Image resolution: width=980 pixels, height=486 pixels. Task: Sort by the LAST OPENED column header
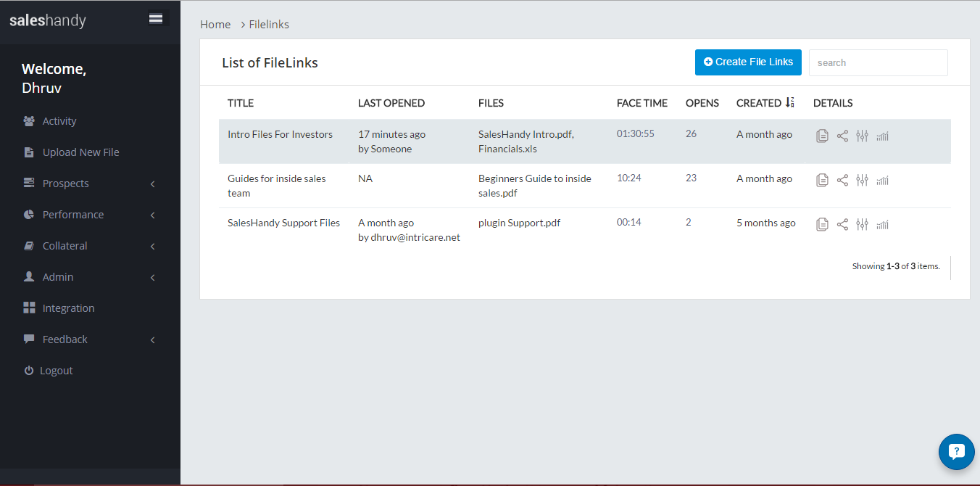(391, 103)
